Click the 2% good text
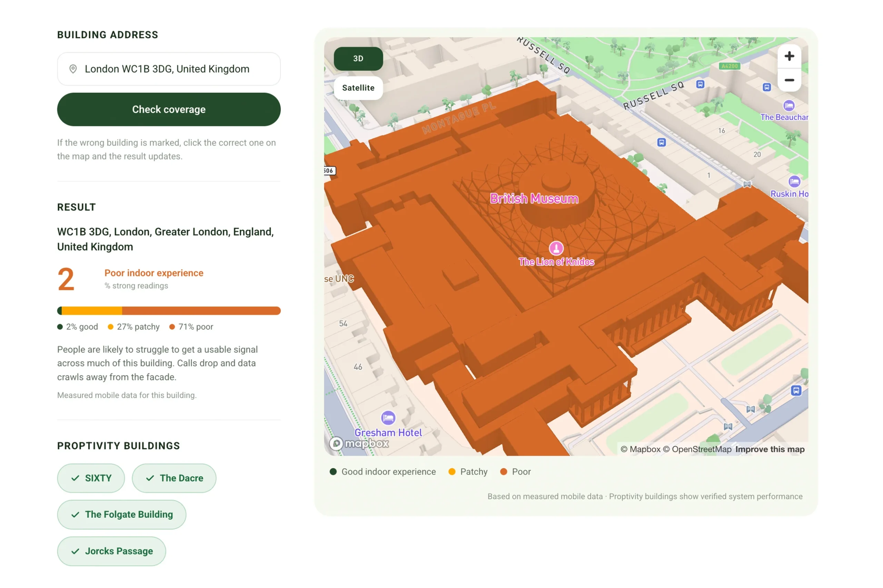This screenshot has width=883, height=588. tap(82, 327)
